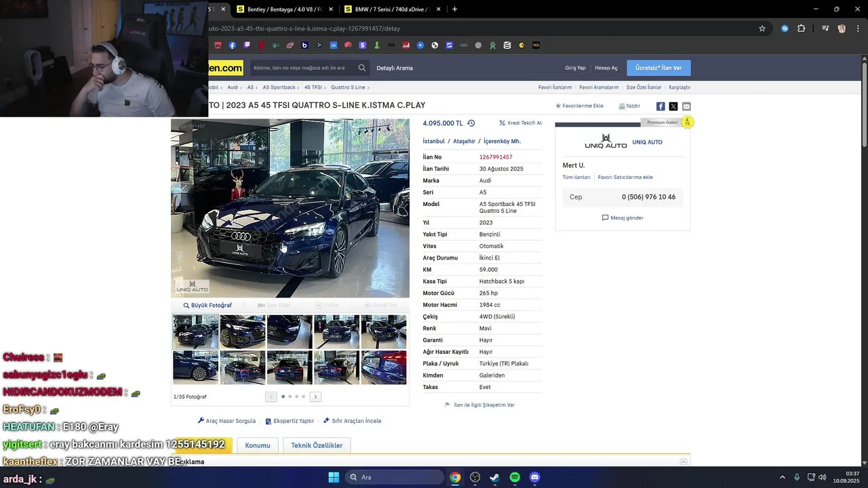Click Ekspertiz Yaptır icon link
868x488 pixels.
click(290, 421)
